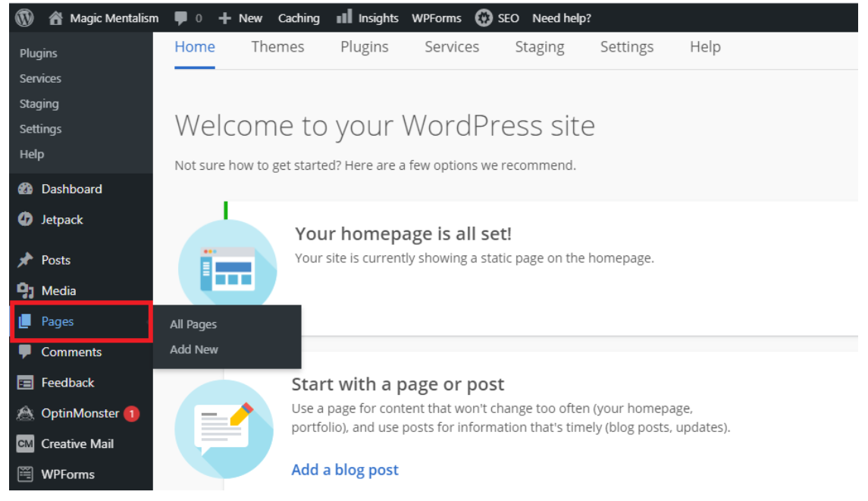Open SEO in the admin bar

coord(508,18)
